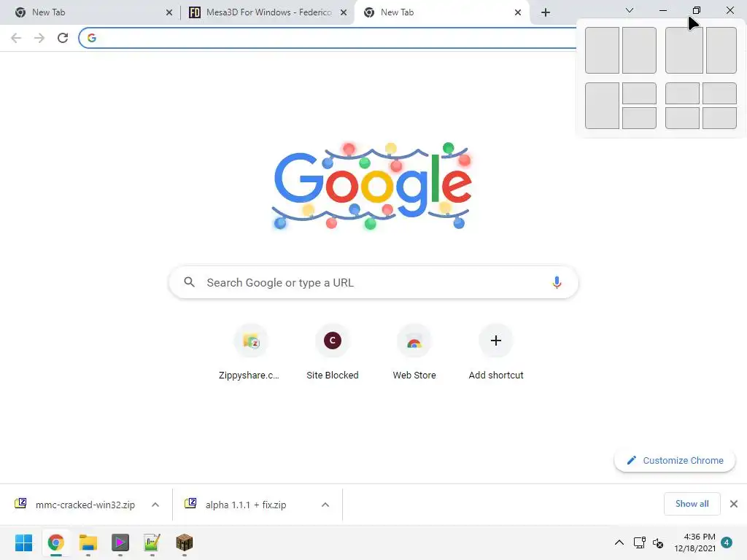Open a new tab with plus button
The width and height of the screenshot is (747, 560).
[546, 12]
